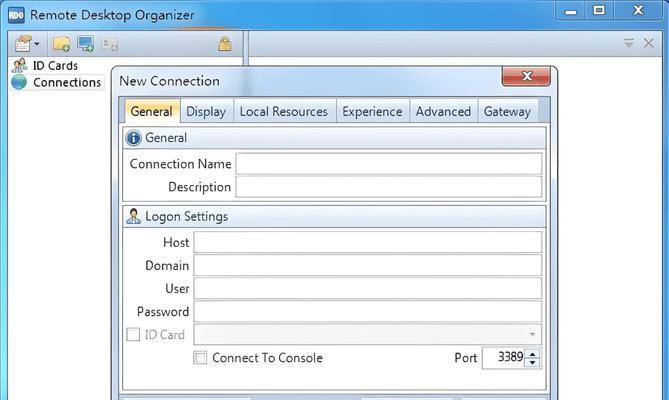Image resolution: width=669 pixels, height=400 pixels.
Task: Click into the Password field
Action: (368, 312)
